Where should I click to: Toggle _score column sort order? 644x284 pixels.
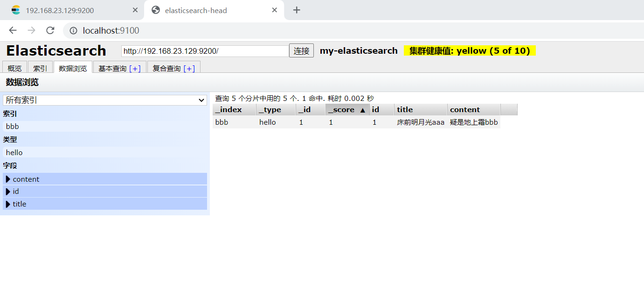coord(347,110)
